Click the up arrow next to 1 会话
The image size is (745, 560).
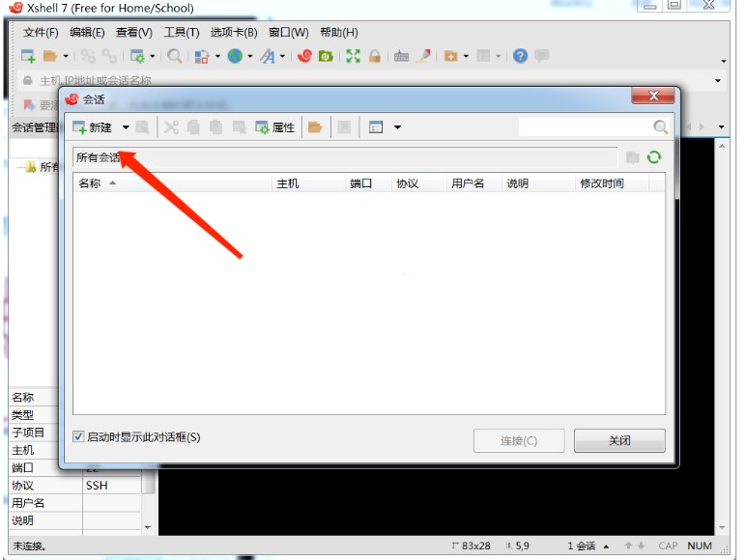coord(606,546)
